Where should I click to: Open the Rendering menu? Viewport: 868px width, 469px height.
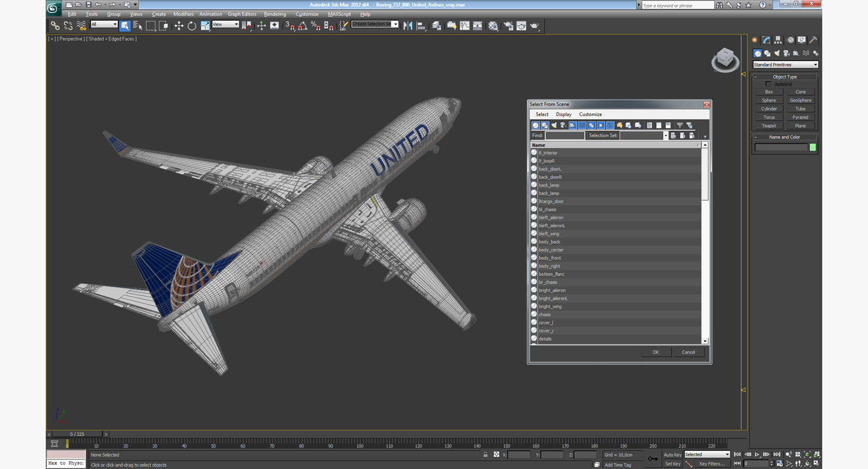point(274,14)
